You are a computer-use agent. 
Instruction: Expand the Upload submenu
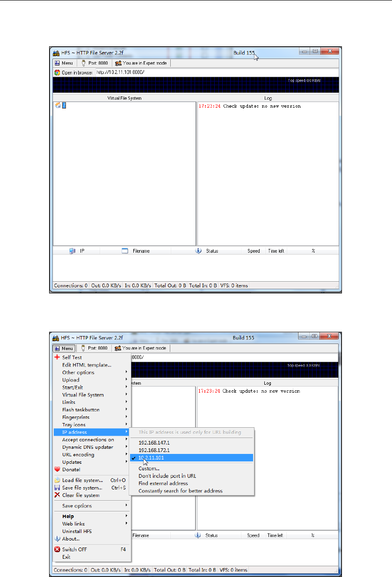point(92,380)
